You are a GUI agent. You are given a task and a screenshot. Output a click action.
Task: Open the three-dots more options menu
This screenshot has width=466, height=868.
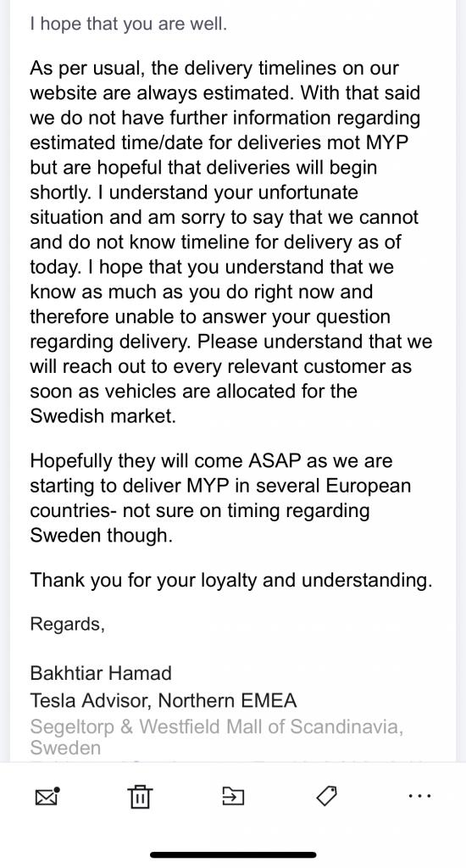point(419,796)
